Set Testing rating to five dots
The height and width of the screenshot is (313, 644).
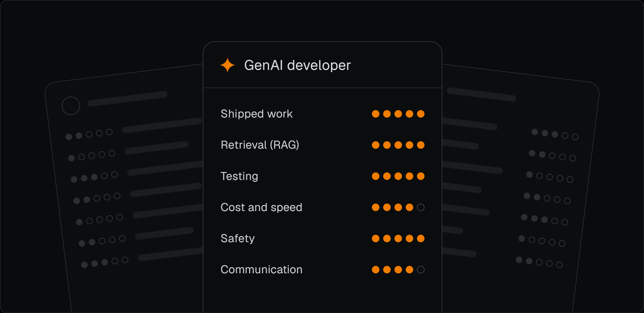[421, 176]
